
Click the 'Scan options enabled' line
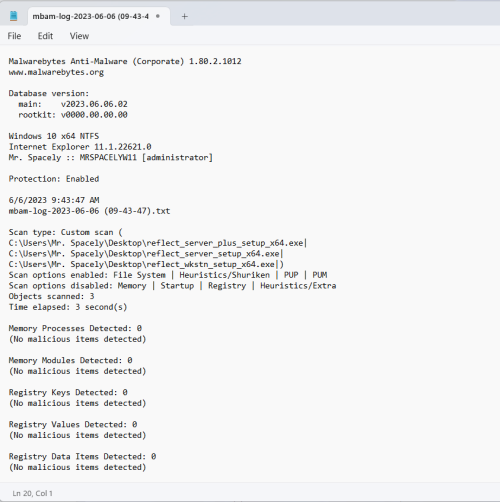pyautogui.click(x=168, y=275)
